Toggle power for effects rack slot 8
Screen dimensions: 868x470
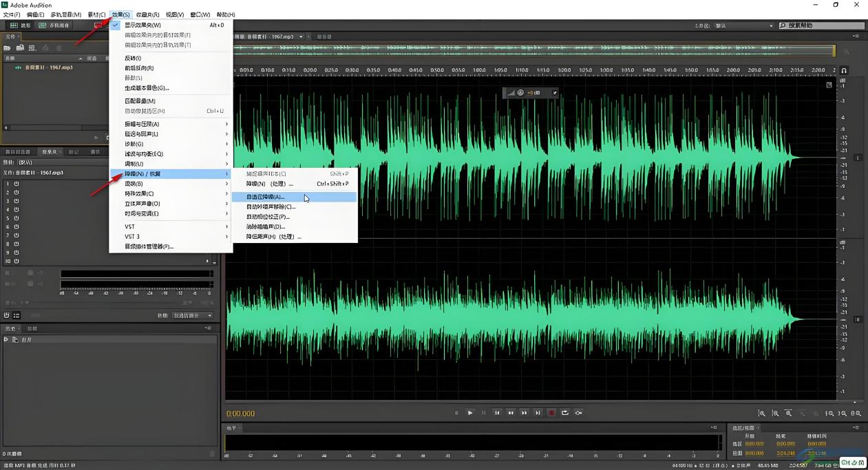click(16, 244)
